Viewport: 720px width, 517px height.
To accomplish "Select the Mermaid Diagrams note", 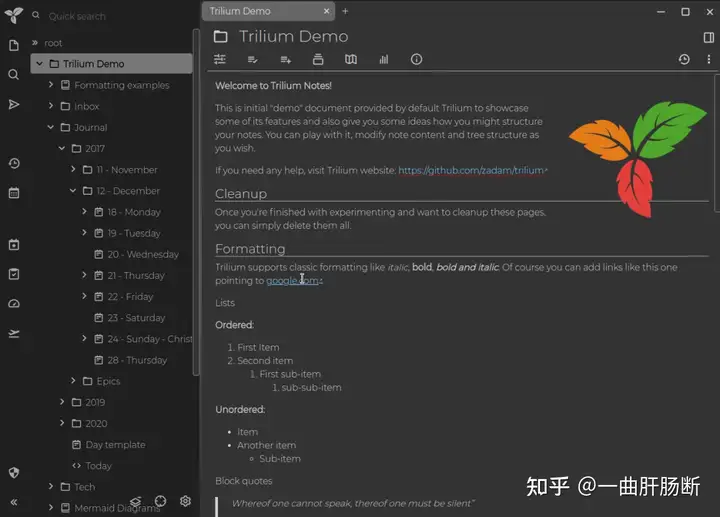I will point(117,508).
